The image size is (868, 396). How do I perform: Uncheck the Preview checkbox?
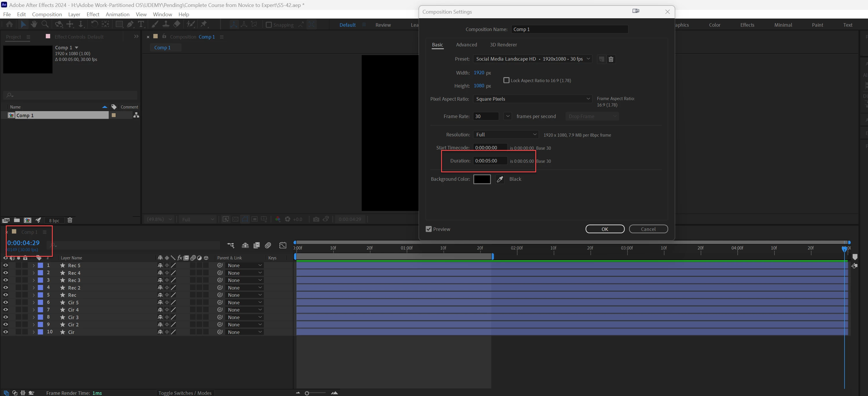[429, 229]
